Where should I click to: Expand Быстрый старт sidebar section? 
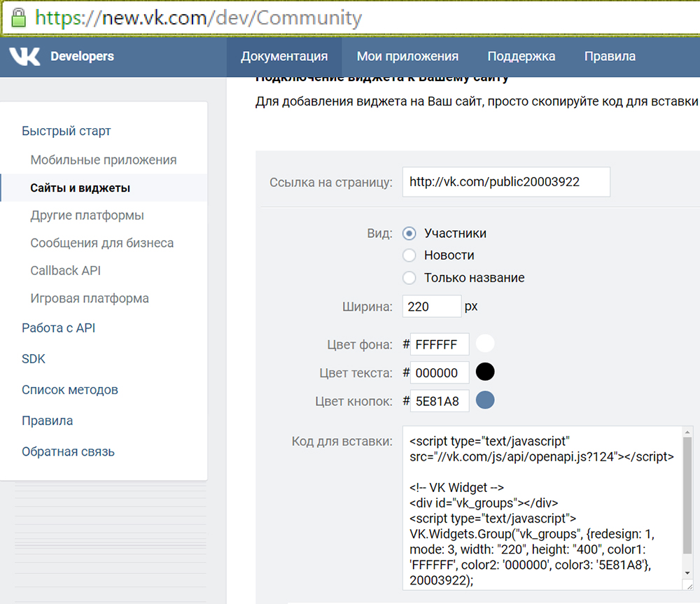click(66, 131)
